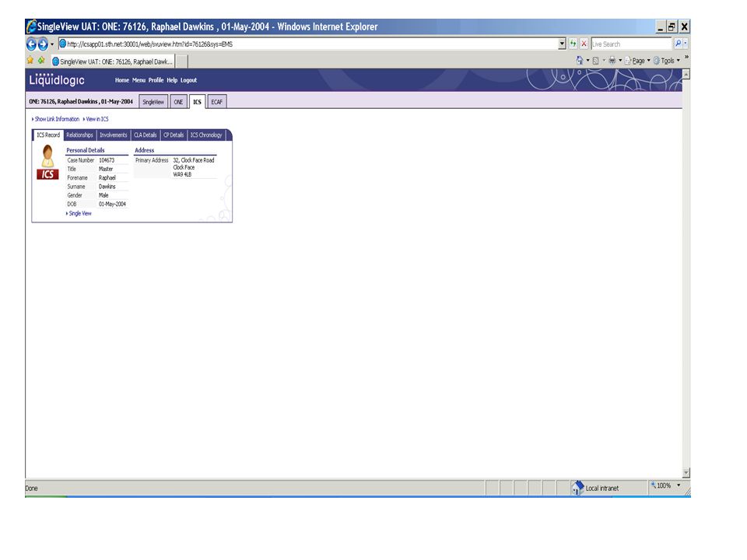Expand the Home button dropdown arrow

[x=587, y=61]
